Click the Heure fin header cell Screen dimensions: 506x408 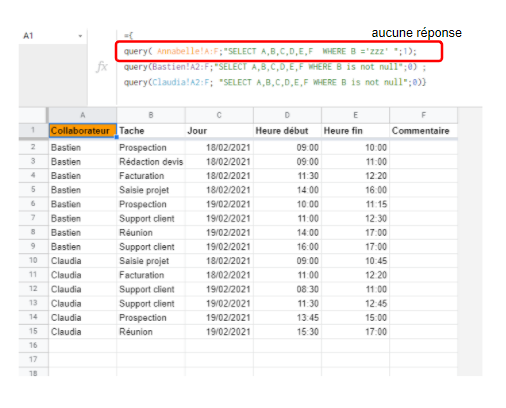pos(355,130)
